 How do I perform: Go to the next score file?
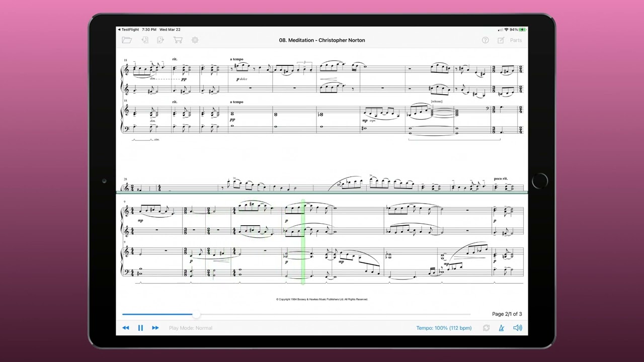pyautogui.click(x=160, y=40)
